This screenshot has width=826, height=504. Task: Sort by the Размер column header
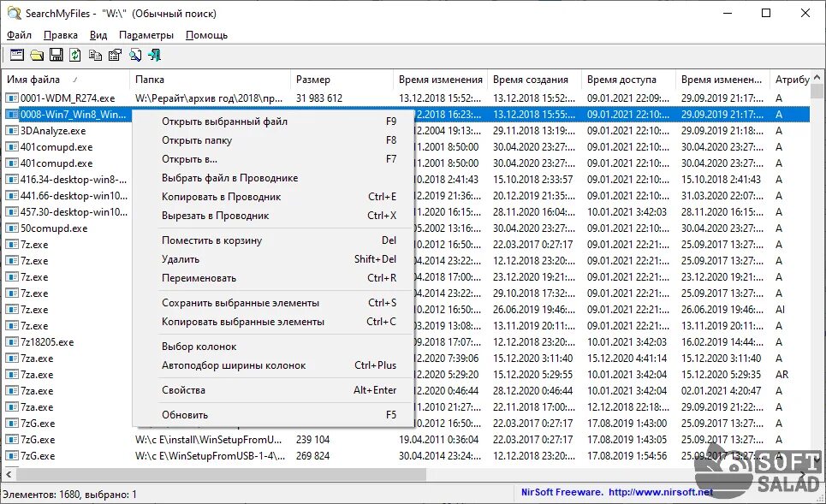pos(342,80)
